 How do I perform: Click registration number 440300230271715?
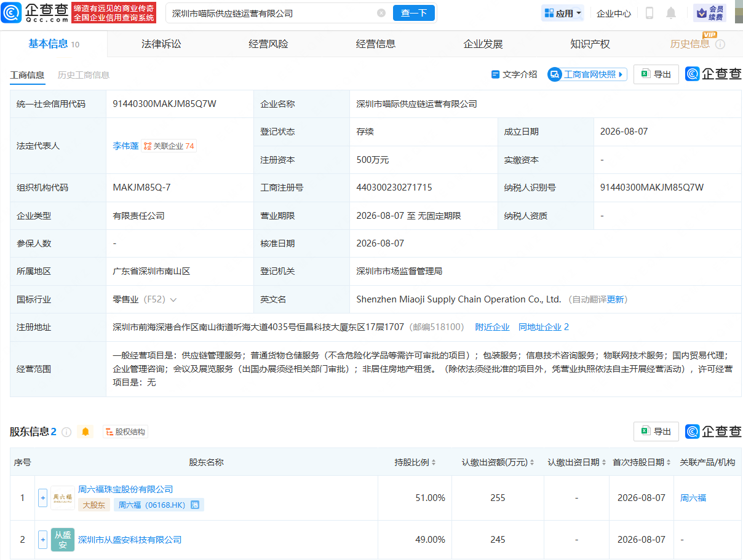click(x=394, y=187)
